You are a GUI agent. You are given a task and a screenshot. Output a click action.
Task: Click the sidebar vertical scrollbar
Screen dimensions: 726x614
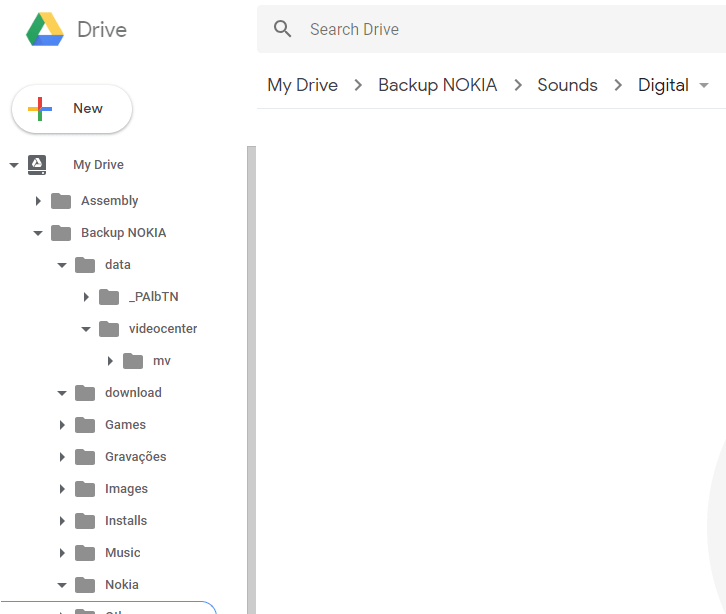(251, 380)
